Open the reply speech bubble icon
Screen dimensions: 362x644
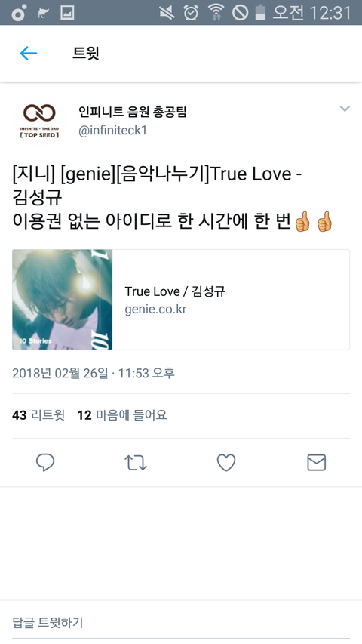click(x=45, y=463)
